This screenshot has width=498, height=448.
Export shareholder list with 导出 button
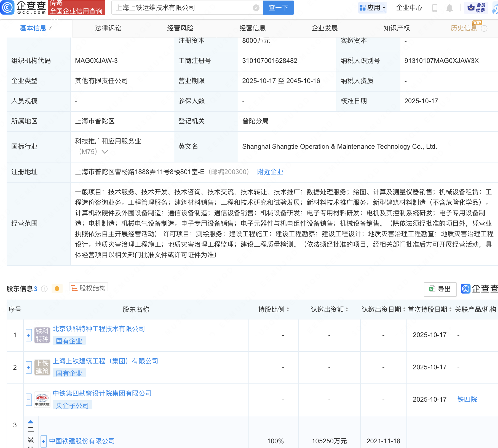[x=440, y=289]
